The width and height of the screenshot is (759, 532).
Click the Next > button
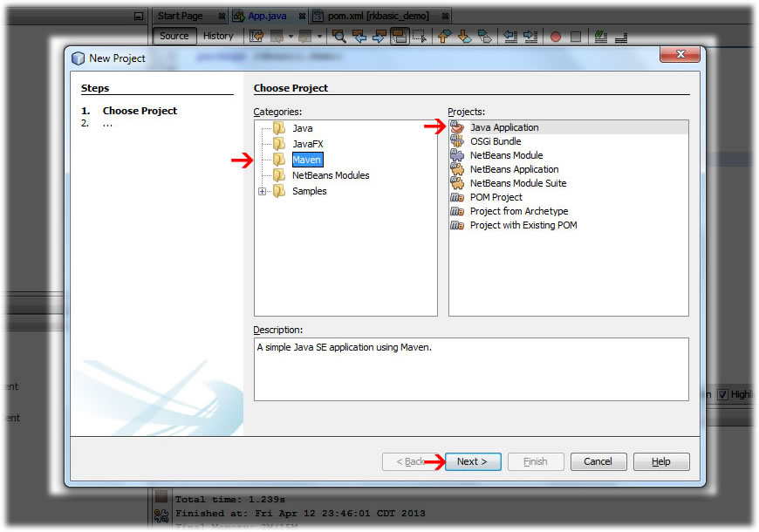[x=473, y=462]
